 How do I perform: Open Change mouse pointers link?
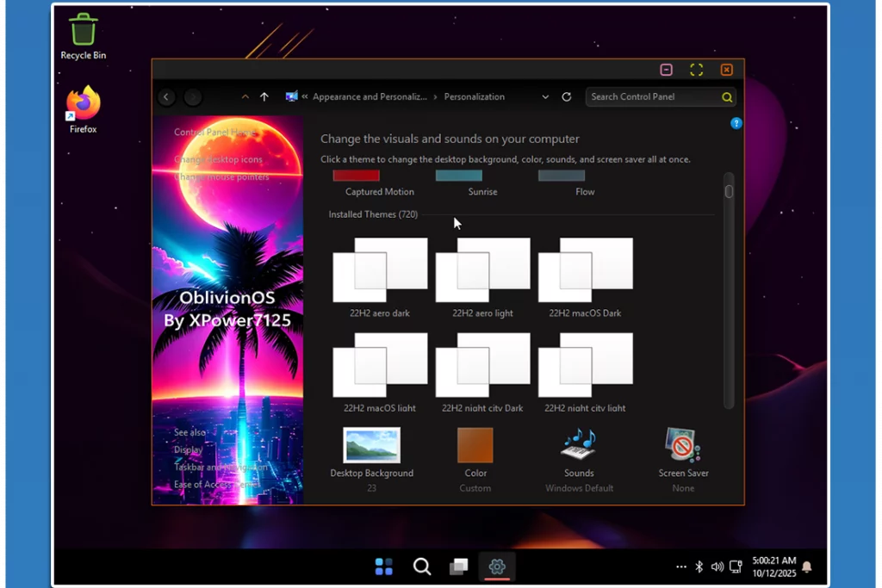tap(221, 176)
